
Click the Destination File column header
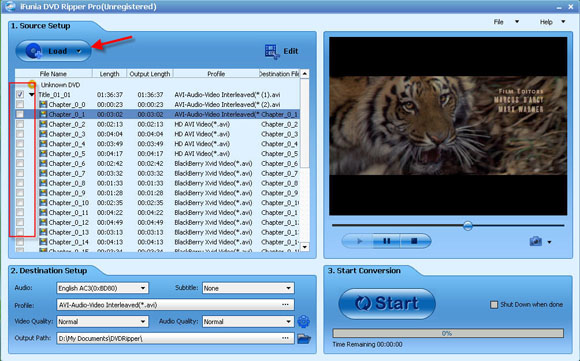coord(279,74)
